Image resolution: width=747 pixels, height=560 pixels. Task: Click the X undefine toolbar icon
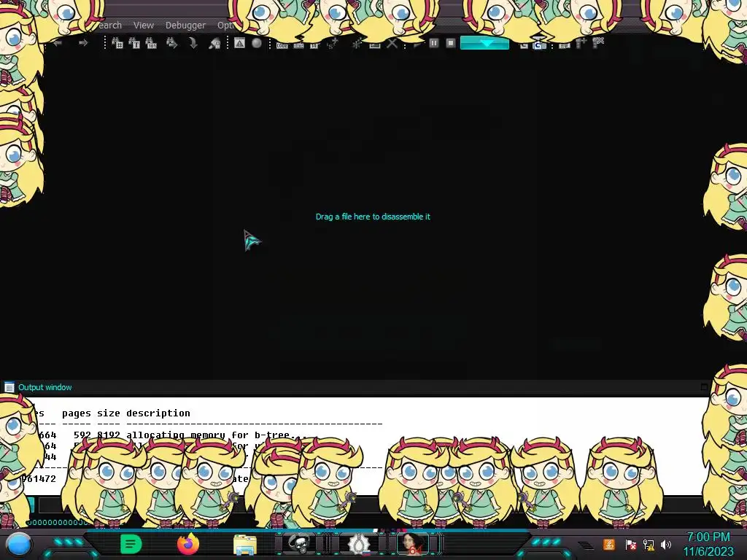pyautogui.click(x=392, y=44)
